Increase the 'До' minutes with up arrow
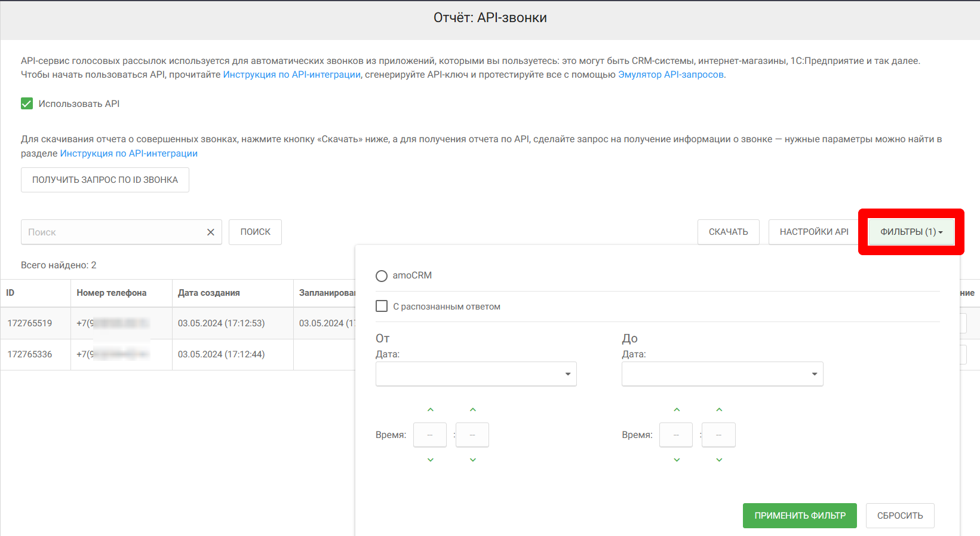The height and width of the screenshot is (536, 980). click(719, 410)
